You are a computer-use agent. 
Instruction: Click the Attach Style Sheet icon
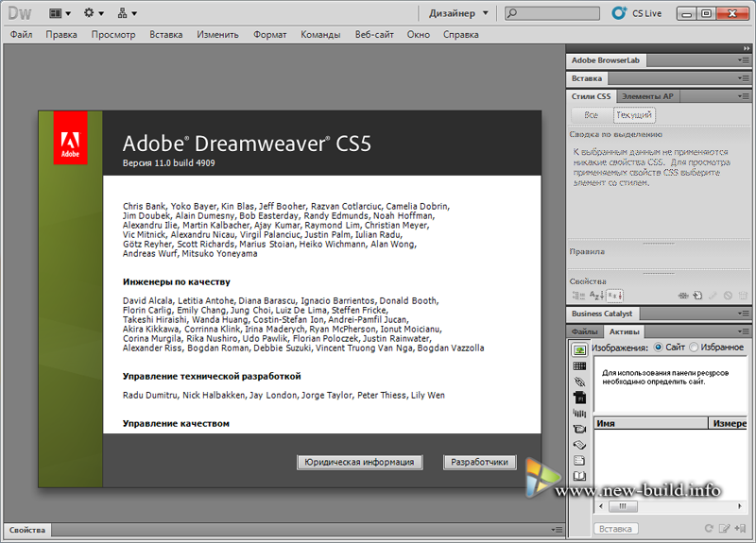click(x=683, y=296)
